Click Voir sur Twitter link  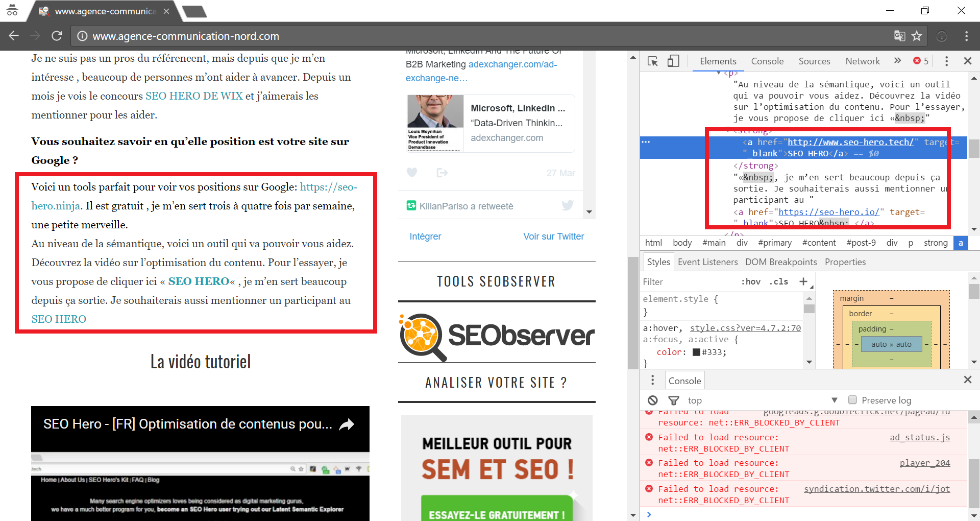[x=553, y=236]
